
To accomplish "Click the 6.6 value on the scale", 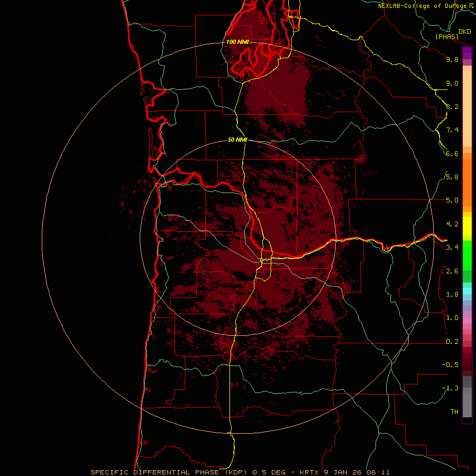I will (452, 153).
